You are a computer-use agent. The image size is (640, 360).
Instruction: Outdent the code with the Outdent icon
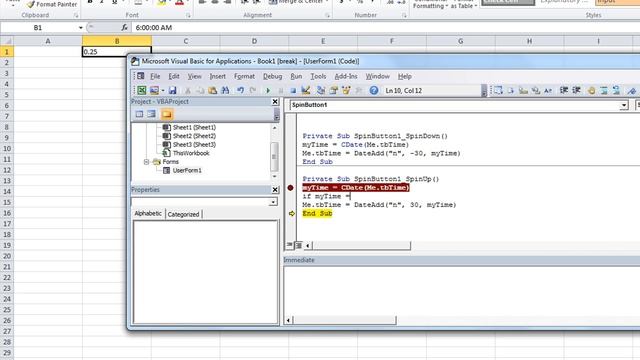click(576, 90)
